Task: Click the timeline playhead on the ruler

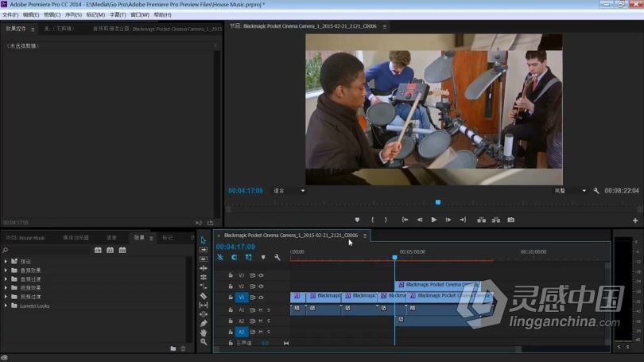Action: point(394,258)
